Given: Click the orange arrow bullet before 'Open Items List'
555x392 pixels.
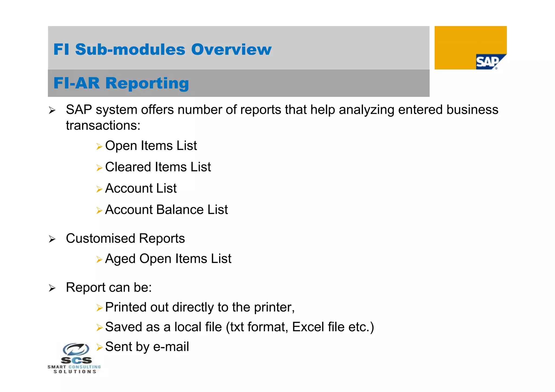Looking at the screenshot, I should tap(99, 147).
